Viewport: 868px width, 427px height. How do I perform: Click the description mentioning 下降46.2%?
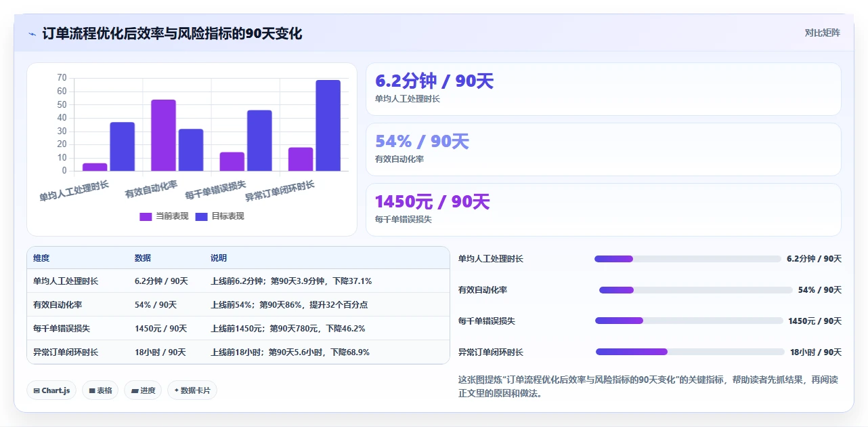tap(288, 329)
